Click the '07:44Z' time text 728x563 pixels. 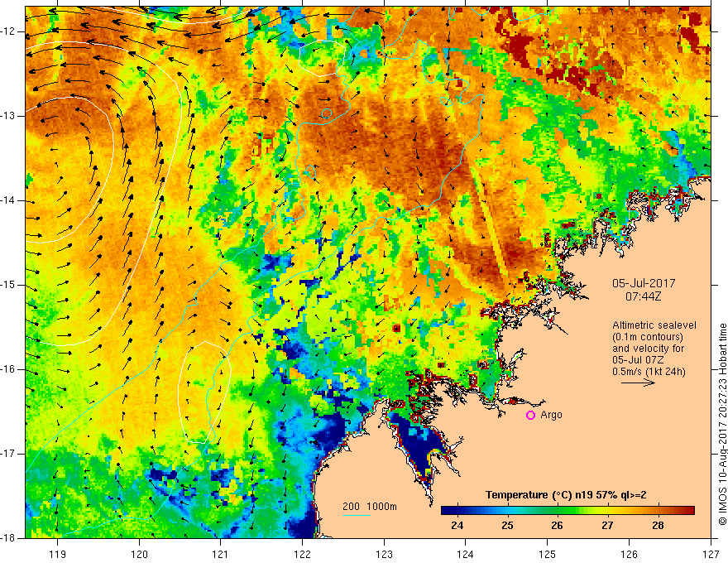coord(643,296)
